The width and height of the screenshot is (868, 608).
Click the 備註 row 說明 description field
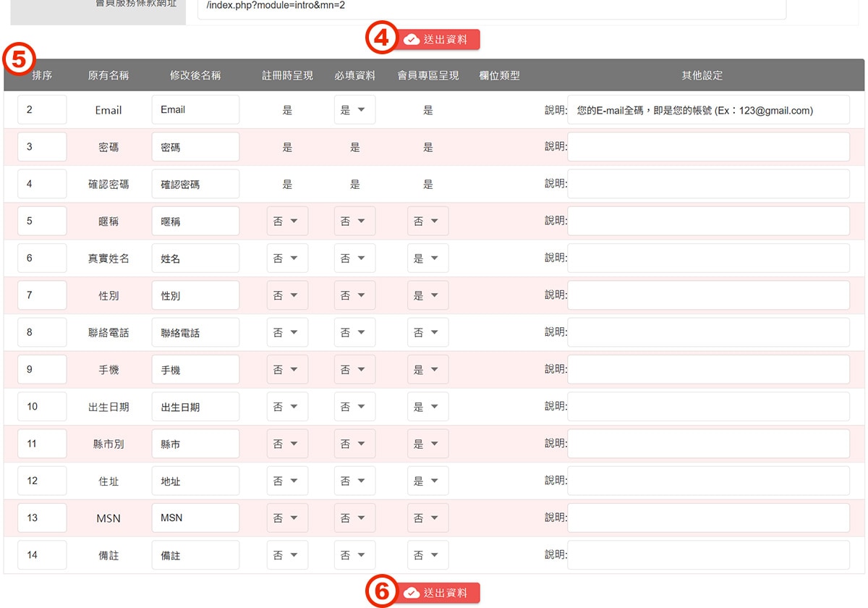point(709,555)
